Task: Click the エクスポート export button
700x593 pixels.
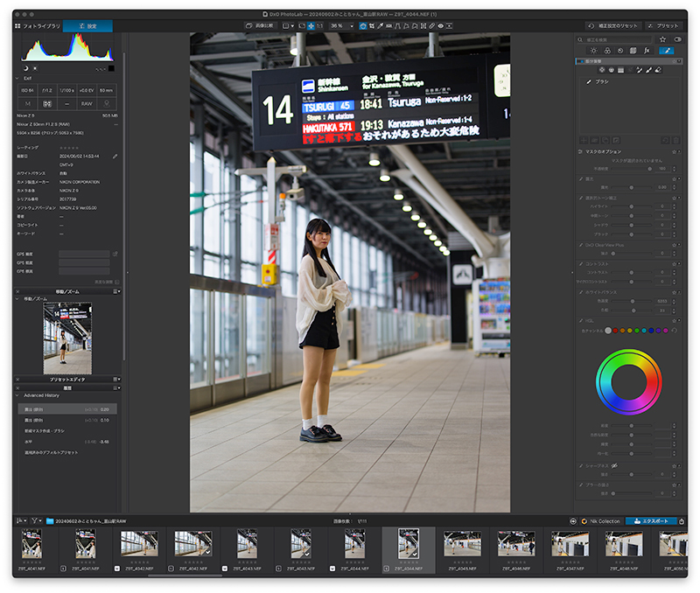Action: pyautogui.click(x=650, y=521)
